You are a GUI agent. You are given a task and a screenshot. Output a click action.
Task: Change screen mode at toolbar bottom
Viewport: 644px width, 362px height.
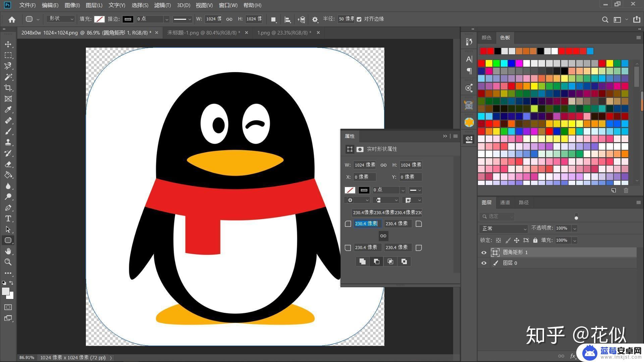click(x=8, y=318)
